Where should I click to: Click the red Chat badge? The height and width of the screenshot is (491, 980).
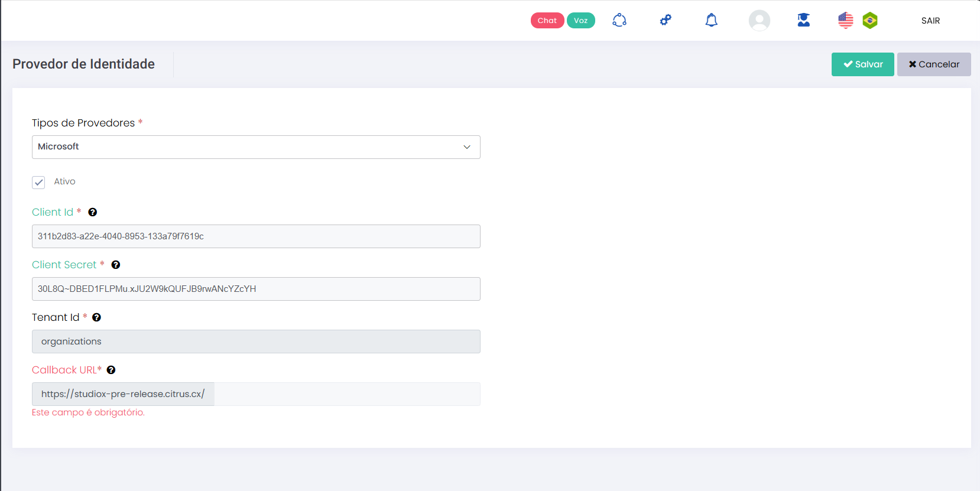coord(547,21)
